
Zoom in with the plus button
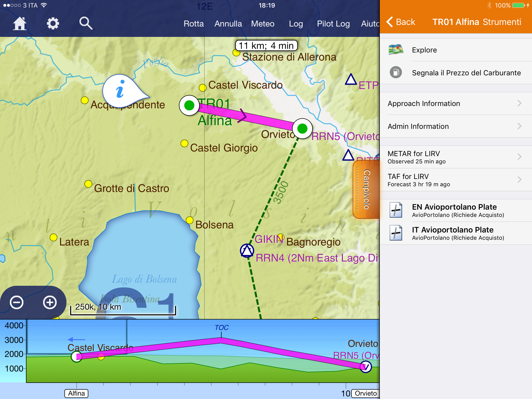(x=50, y=302)
